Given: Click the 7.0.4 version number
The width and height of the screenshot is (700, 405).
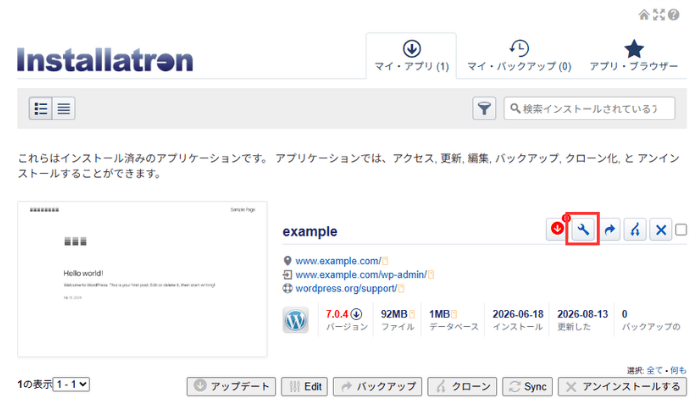Looking at the screenshot, I should click(x=337, y=314).
